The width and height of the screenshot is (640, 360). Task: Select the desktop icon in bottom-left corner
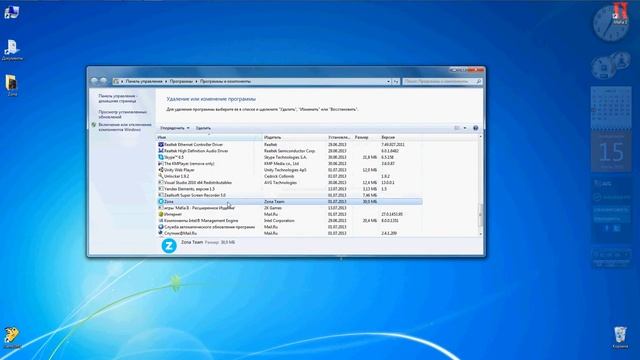(x=12, y=337)
